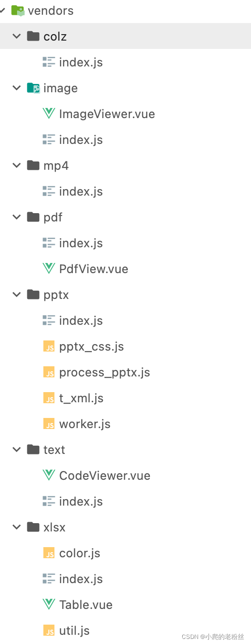251x644 pixels.
Task: Select the pdf folder label
Action: coord(53,217)
